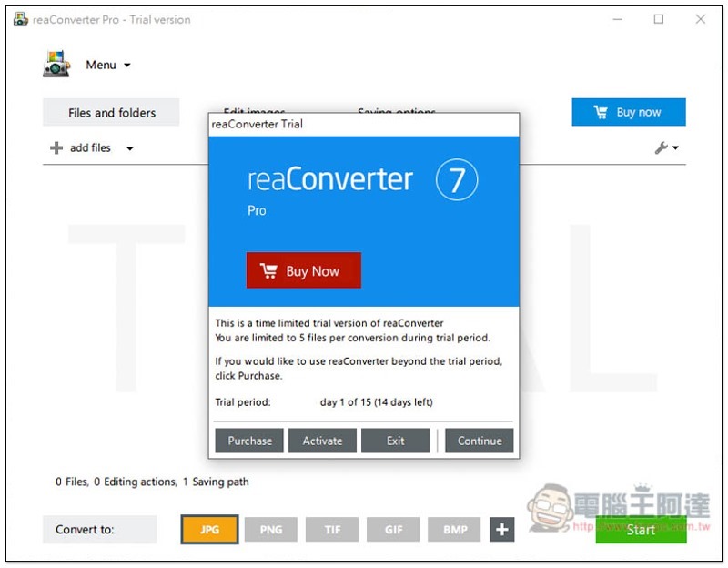Click the reaConverter icon in the title bar
The image size is (728, 568).
click(x=20, y=19)
